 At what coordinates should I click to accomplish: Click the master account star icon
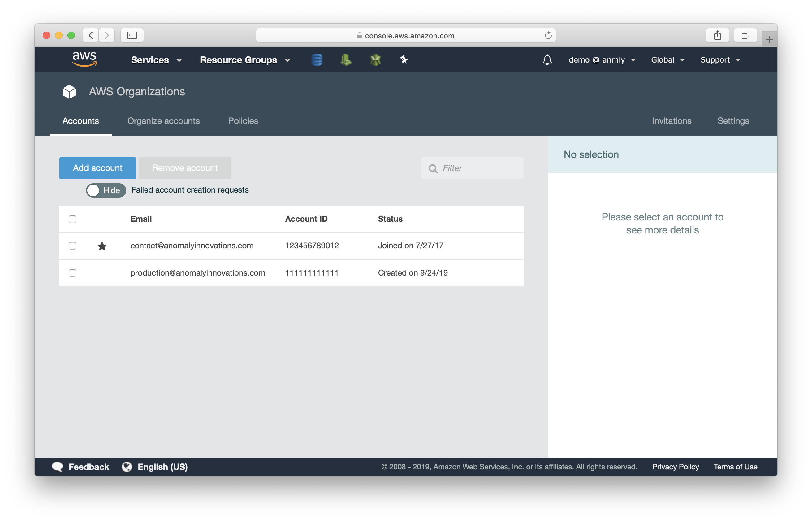101,246
